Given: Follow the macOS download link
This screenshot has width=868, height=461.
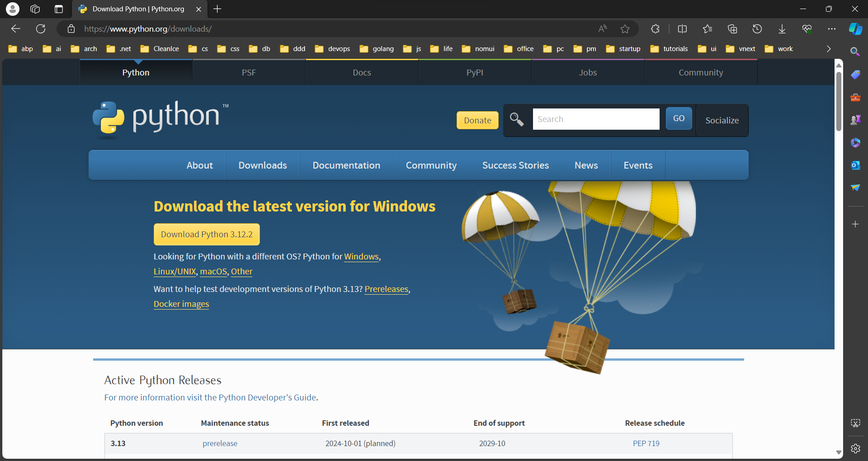Looking at the screenshot, I should 213,272.
